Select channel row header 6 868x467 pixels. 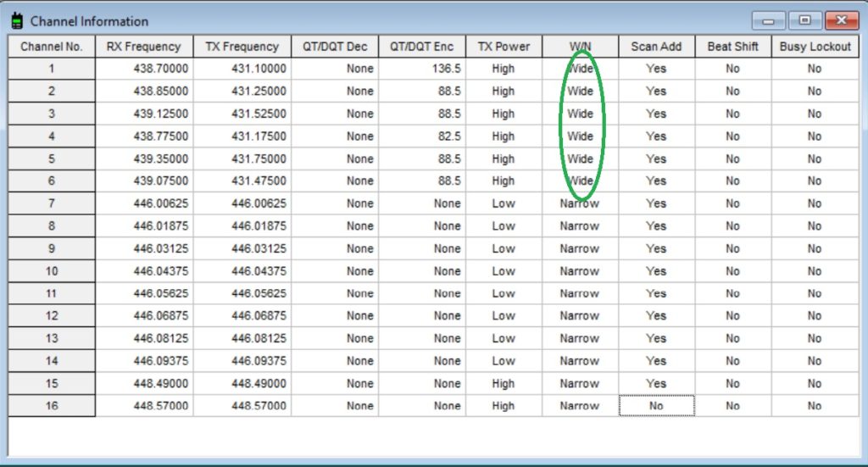[x=52, y=181]
